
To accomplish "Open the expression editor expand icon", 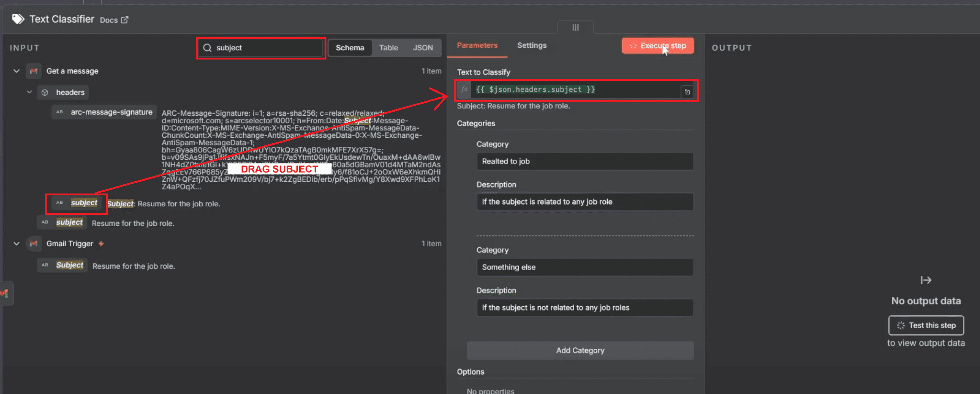I will (687, 92).
